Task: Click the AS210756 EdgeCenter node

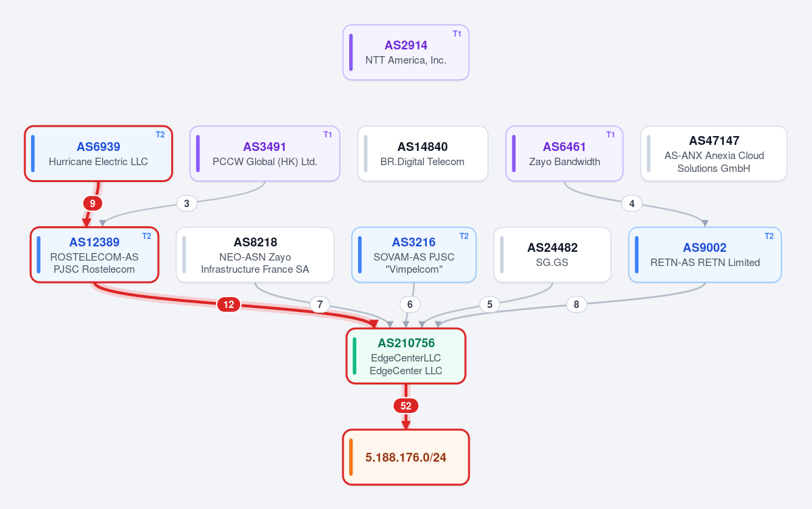Action: tap(406, 356)
